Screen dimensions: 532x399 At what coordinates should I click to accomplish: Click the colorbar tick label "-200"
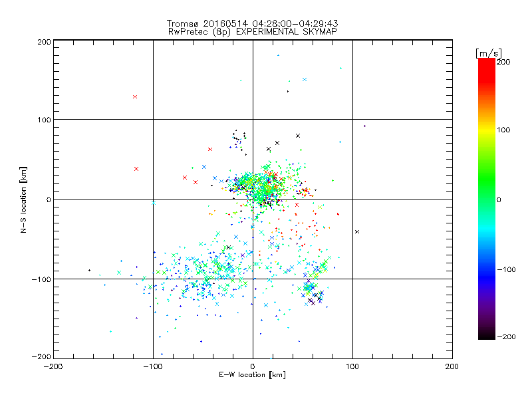[506, 336]
